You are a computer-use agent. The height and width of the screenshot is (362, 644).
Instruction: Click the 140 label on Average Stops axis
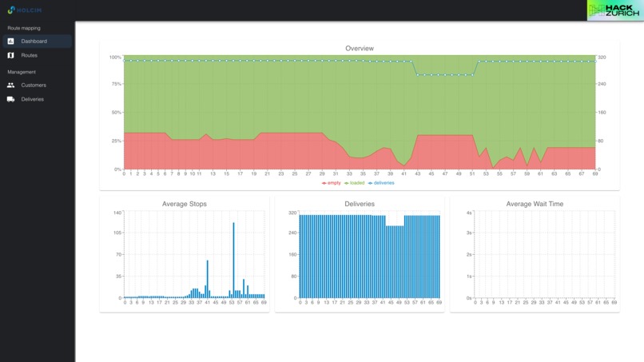(117, 213)
